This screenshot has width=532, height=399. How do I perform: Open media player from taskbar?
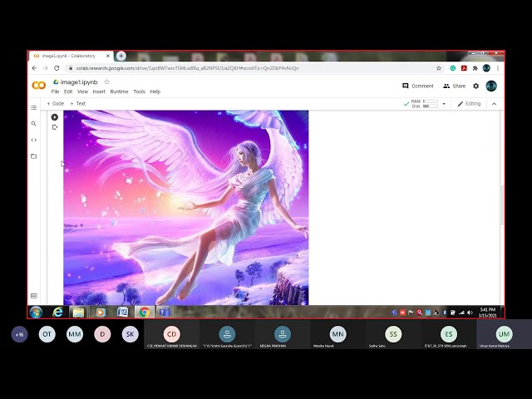100,313
